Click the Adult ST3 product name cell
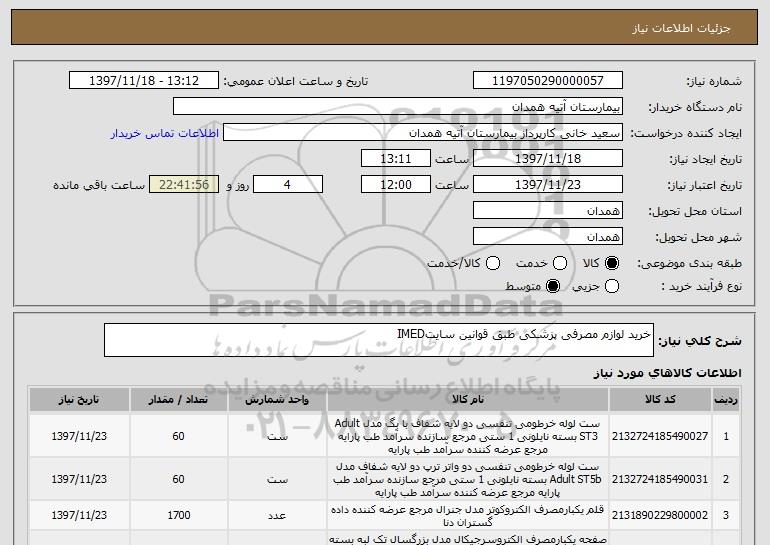Screen dimensions: 770x545 [x=468, y=436]
